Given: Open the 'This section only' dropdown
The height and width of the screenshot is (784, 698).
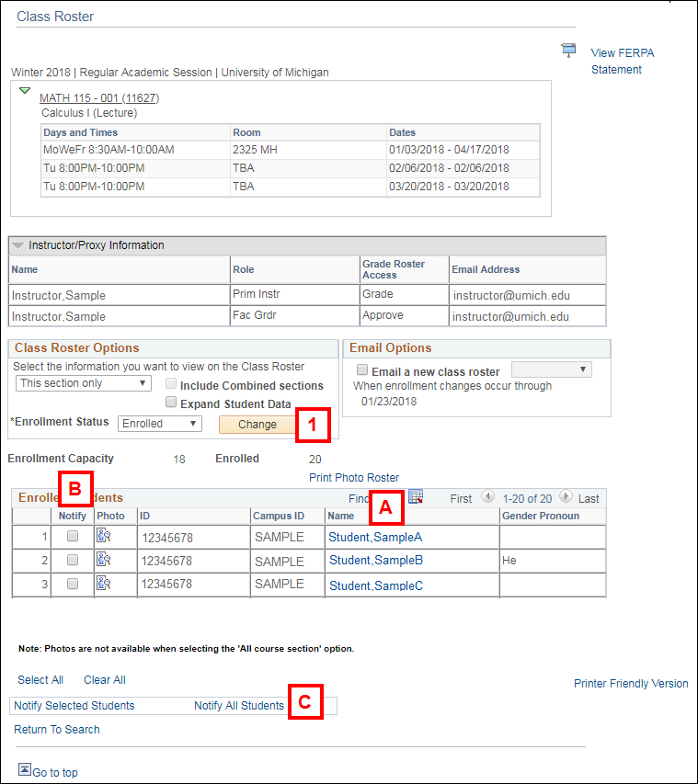Looking at the screenshot, I should (84, 383).
